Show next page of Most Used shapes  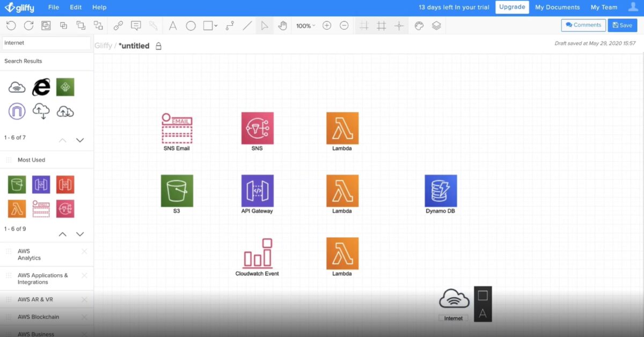tap(79, 234)
